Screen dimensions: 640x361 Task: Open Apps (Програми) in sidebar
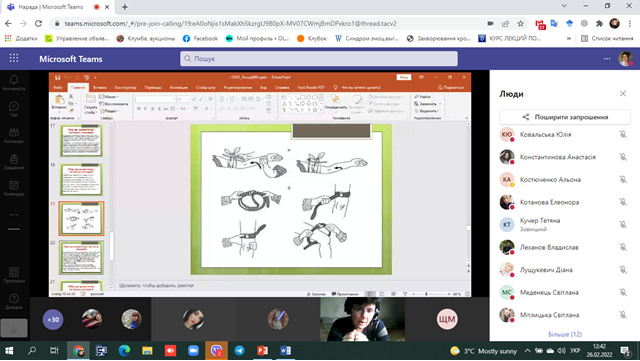[x=14, y=275]
